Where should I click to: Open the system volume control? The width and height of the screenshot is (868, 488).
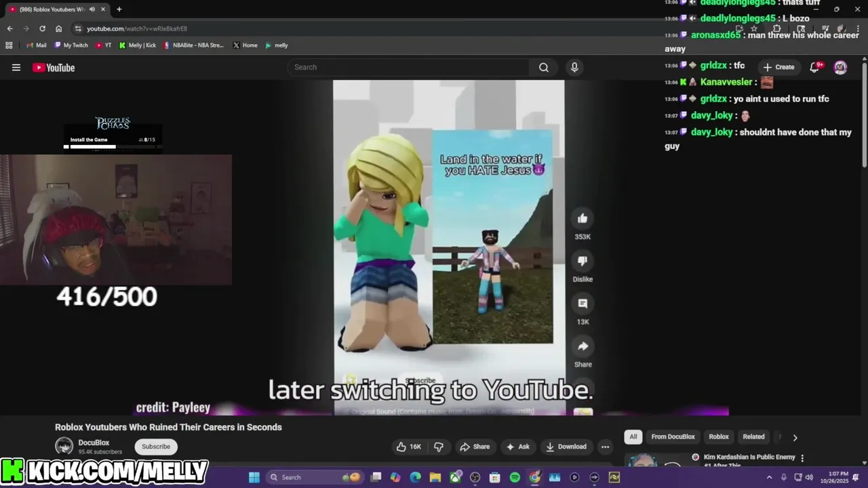pyautogui.click(x=809, y=477)
